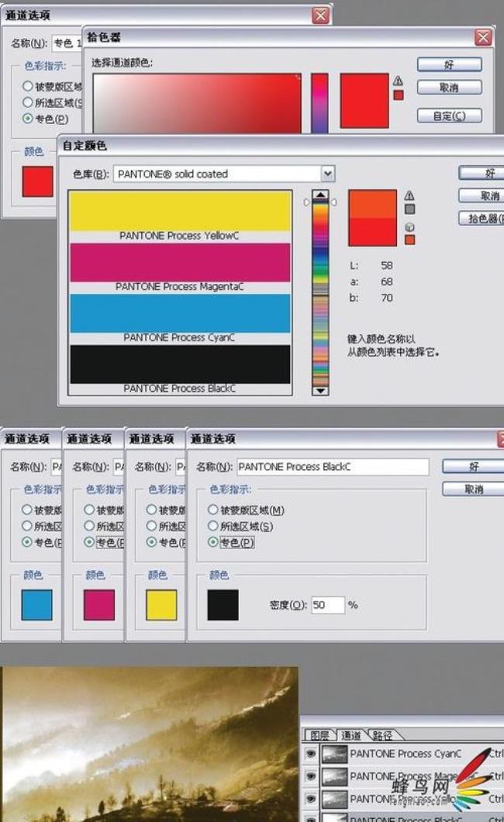
Task: Select 所选区域(S) radio in BlackC channel dialog
Action: pyautogui.click(x=212, y=526)
